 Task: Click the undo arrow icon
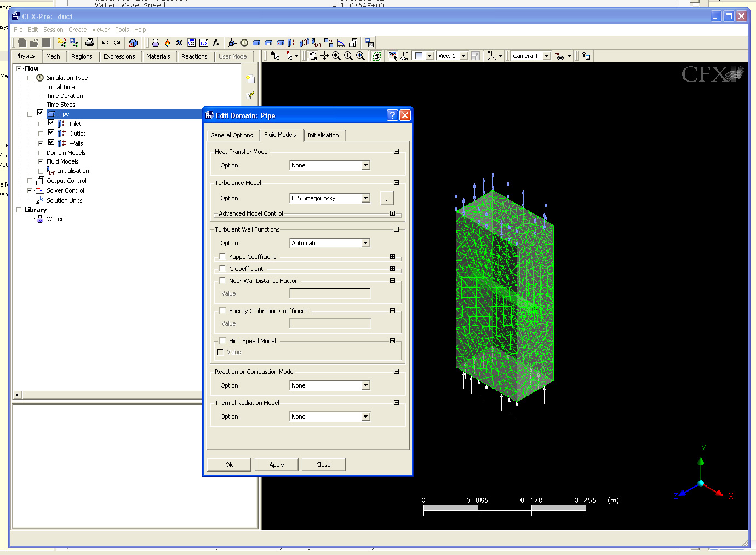pos(105,42)
